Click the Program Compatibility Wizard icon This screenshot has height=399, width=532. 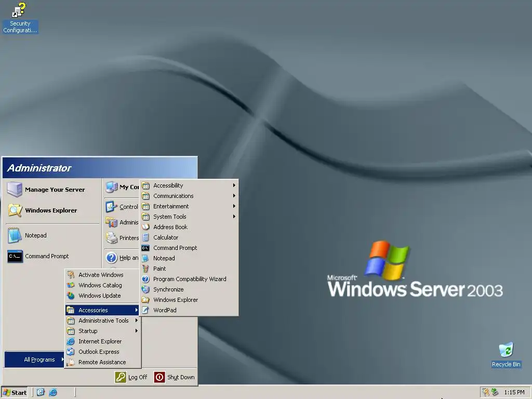[145, 279]
